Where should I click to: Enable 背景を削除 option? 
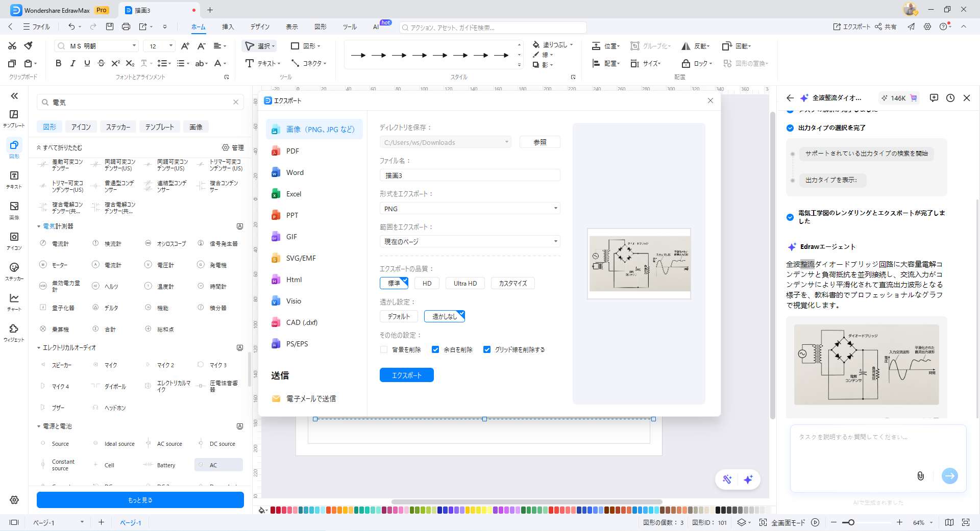coord(383,349)
